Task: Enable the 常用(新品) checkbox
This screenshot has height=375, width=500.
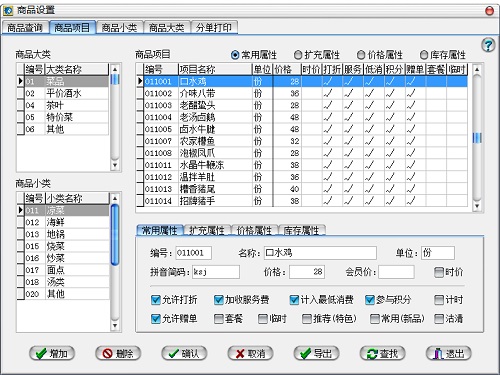Action: pos(375,319)
